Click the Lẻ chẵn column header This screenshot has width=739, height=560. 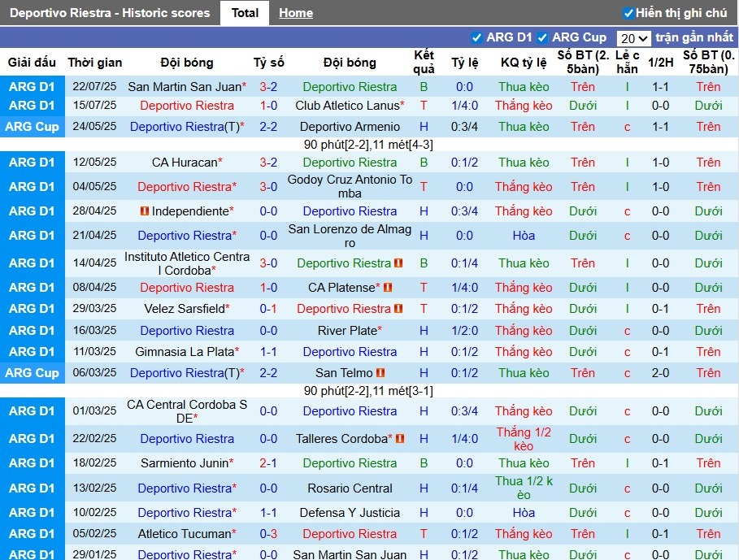628,62
